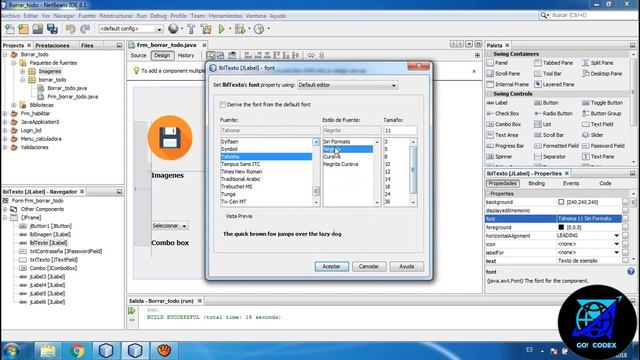
Task: Click the Selection Mode icon in form designer
Action: tap(211, 55)
